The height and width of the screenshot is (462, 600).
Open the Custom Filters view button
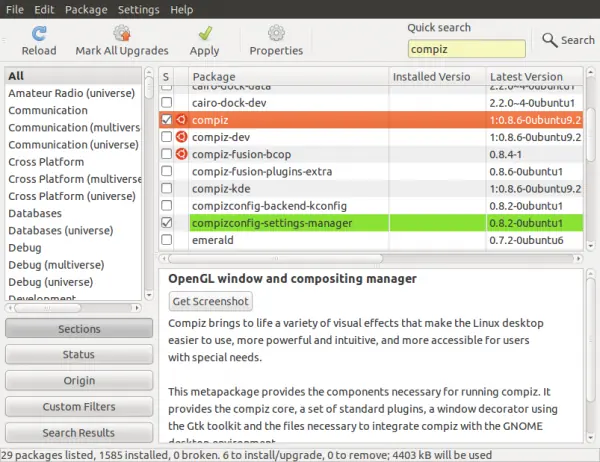(79, 406)
